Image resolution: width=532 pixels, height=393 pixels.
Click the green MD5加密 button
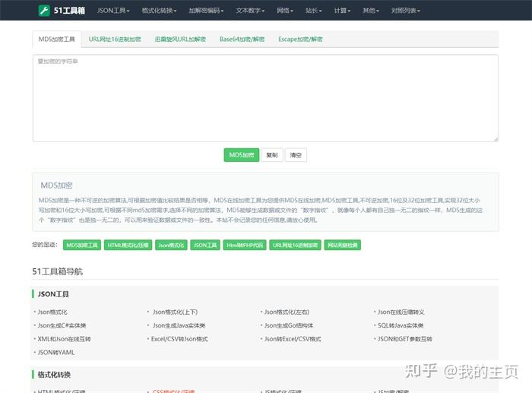[242, 155]
